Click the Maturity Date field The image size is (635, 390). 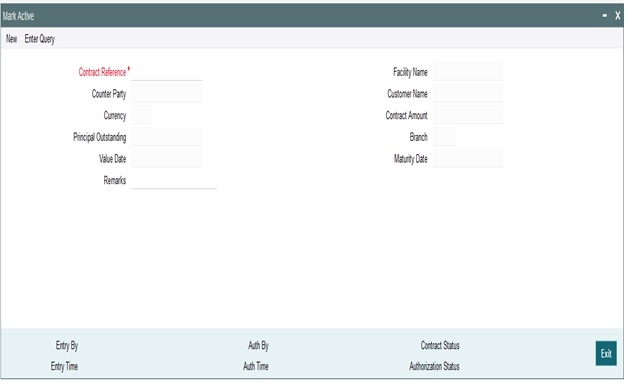(x=468, y=158)
